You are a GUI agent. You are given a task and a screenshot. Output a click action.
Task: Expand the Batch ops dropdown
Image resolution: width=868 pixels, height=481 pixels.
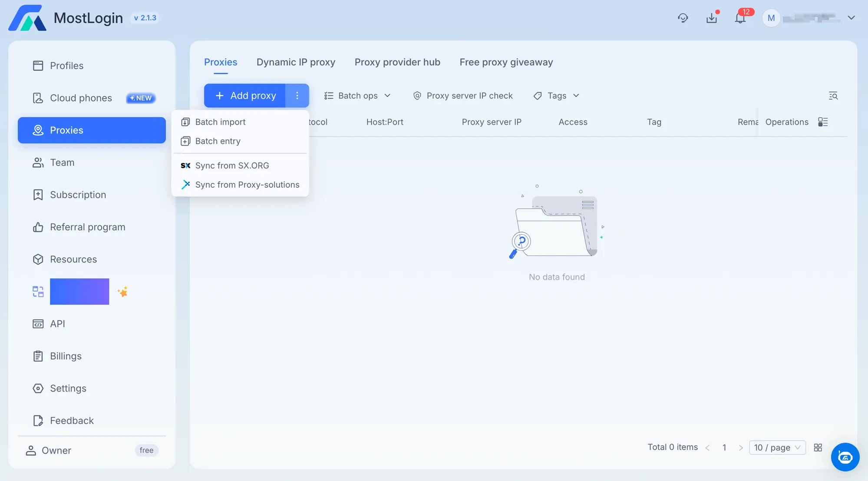(x=357, y=96)
